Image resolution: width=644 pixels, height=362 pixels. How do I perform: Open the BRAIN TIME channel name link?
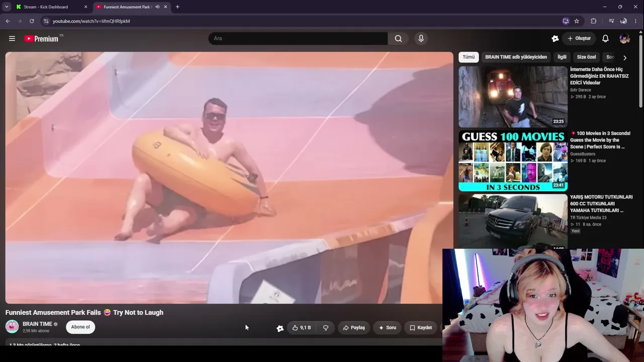tap(37, 324)
